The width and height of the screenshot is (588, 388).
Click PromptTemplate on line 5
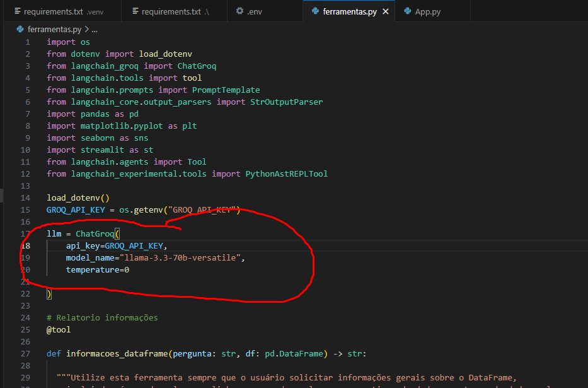coord(226,90)
